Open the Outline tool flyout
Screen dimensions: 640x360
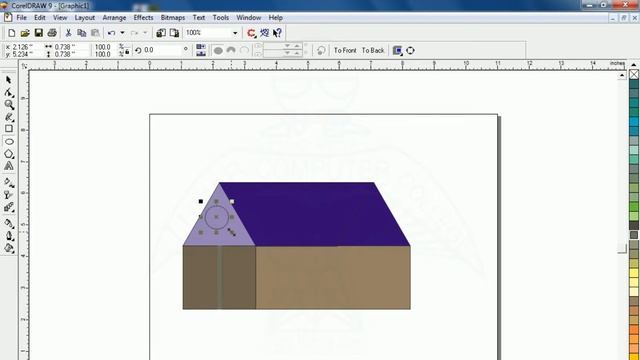9,236
